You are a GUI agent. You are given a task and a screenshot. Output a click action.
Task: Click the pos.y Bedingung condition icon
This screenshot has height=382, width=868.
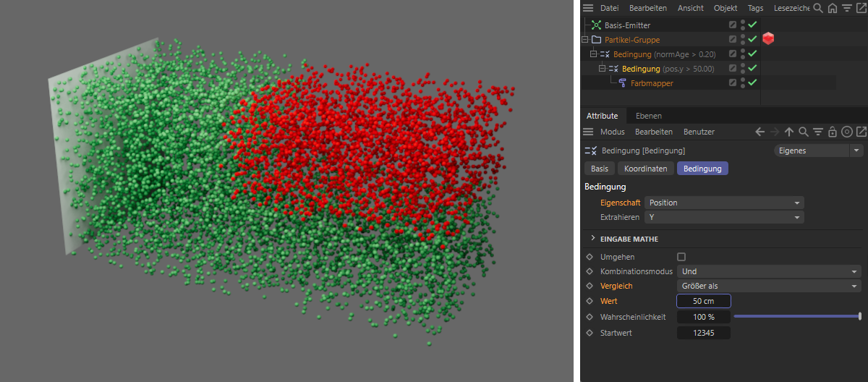click(614, 69)
